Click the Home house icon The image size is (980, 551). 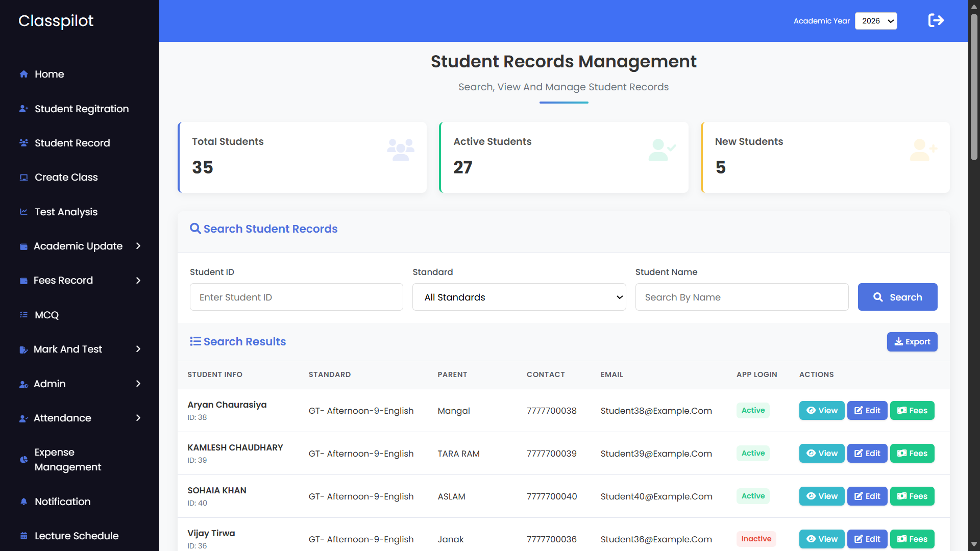(23, 74)
